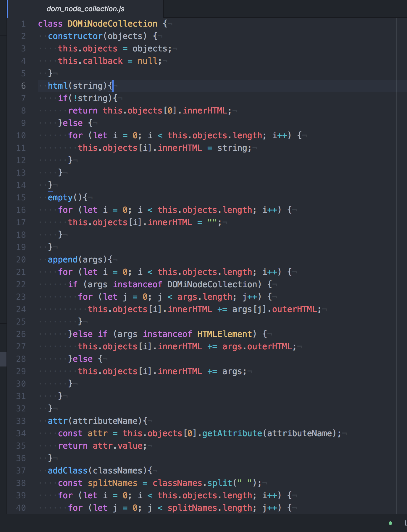The height and width of the screenshot is (532, 407).
Task: Click the addClass method name on line 37
Action: point(68,471)
